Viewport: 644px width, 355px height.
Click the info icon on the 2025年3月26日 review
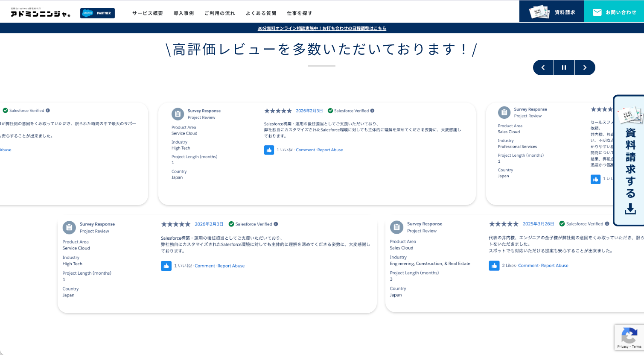point(607,224)
